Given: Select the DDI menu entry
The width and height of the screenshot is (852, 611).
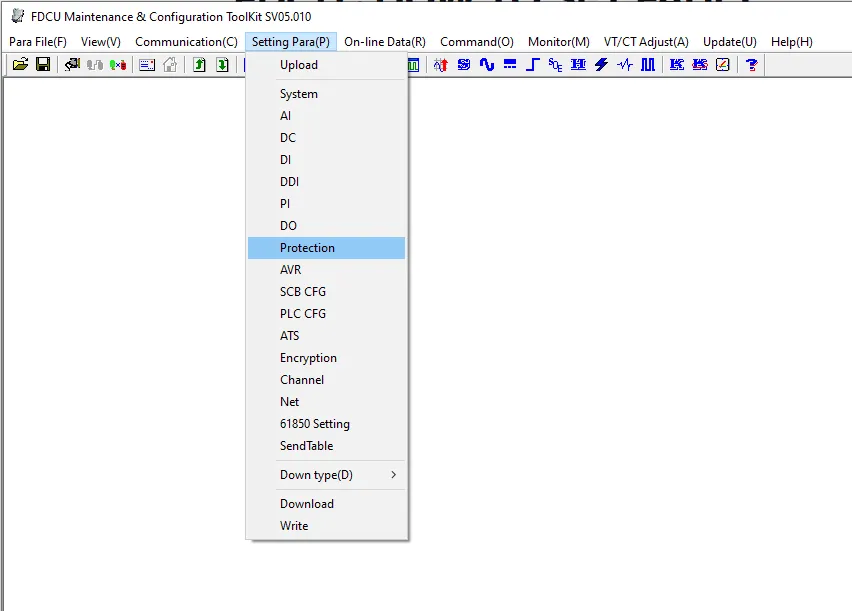Looking at the screenshot, I should coord(327,182).
